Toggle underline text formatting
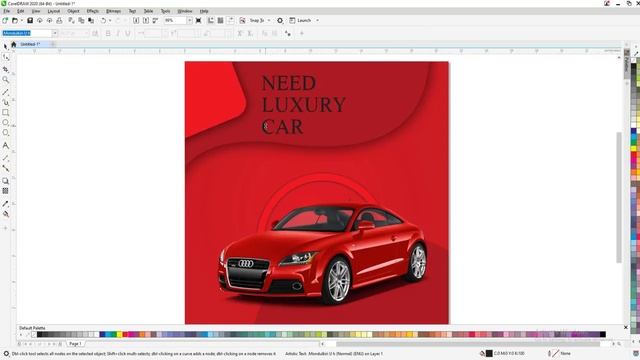640x360 pixels. pyautogui.click(x=128, y=33)
